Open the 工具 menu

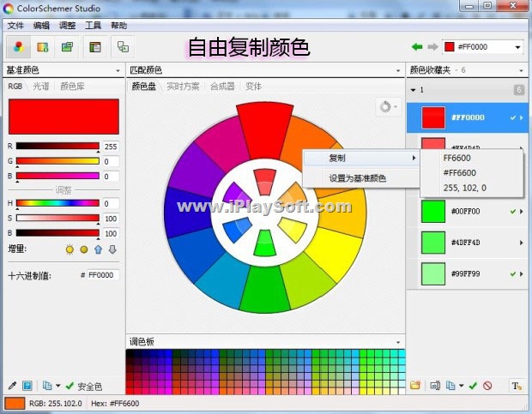point(93,26)
